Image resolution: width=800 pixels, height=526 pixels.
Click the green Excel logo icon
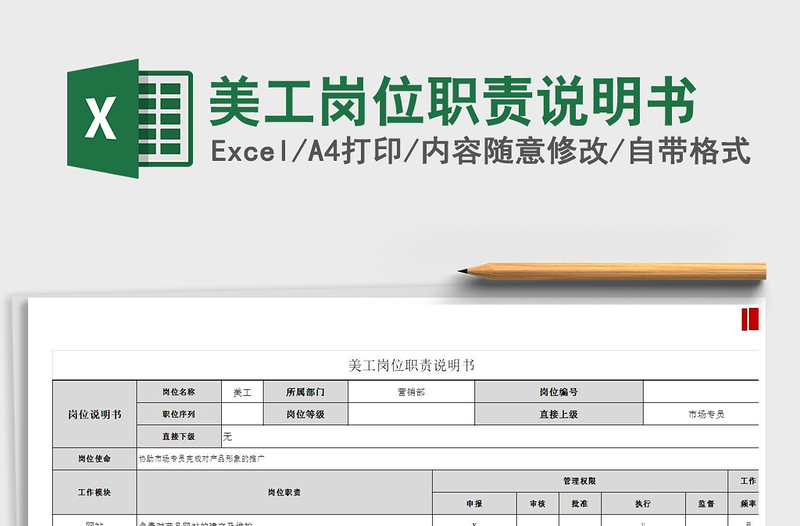(130, 118)
